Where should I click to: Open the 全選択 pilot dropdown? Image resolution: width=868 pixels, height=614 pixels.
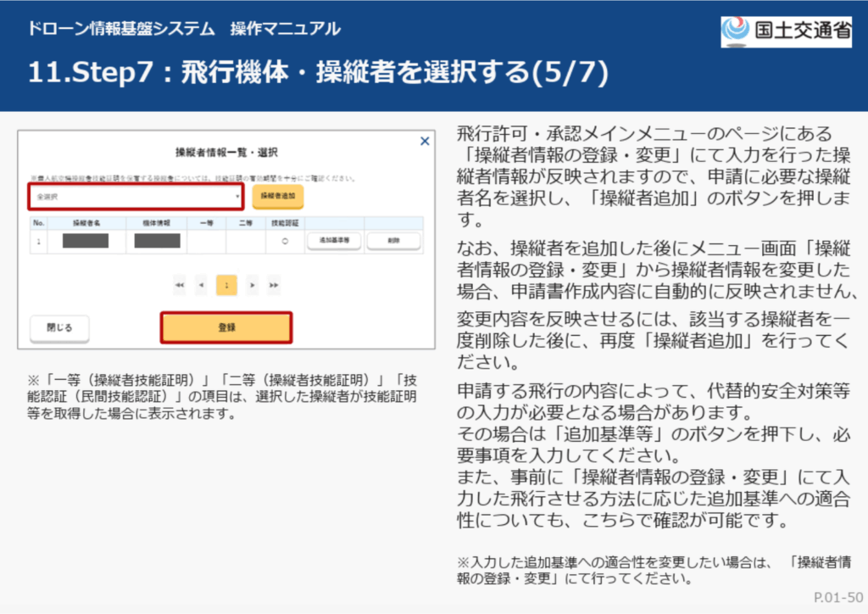(136, 197)
